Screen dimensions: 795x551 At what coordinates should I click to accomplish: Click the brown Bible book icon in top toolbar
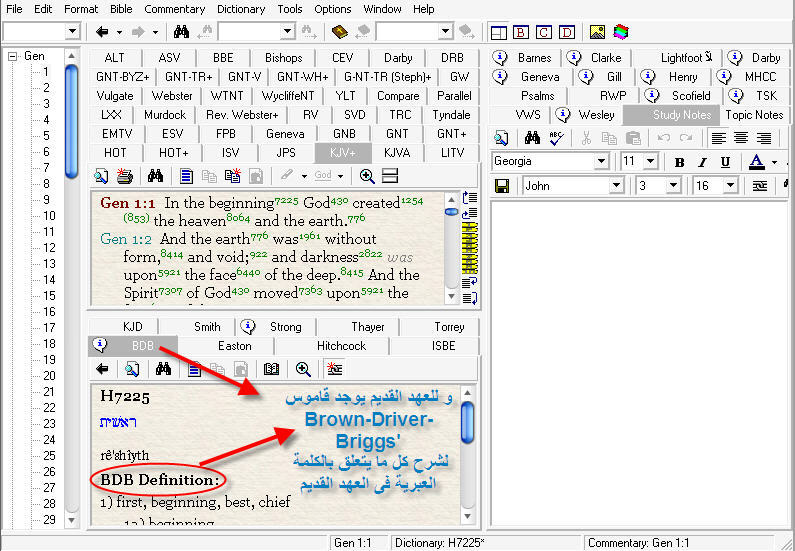(340, 32)
